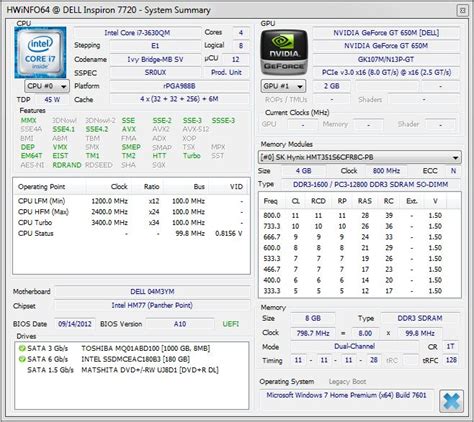Click the total memory size 8 GB
Viewport: 474px width, 422px height.
point(313,318)
